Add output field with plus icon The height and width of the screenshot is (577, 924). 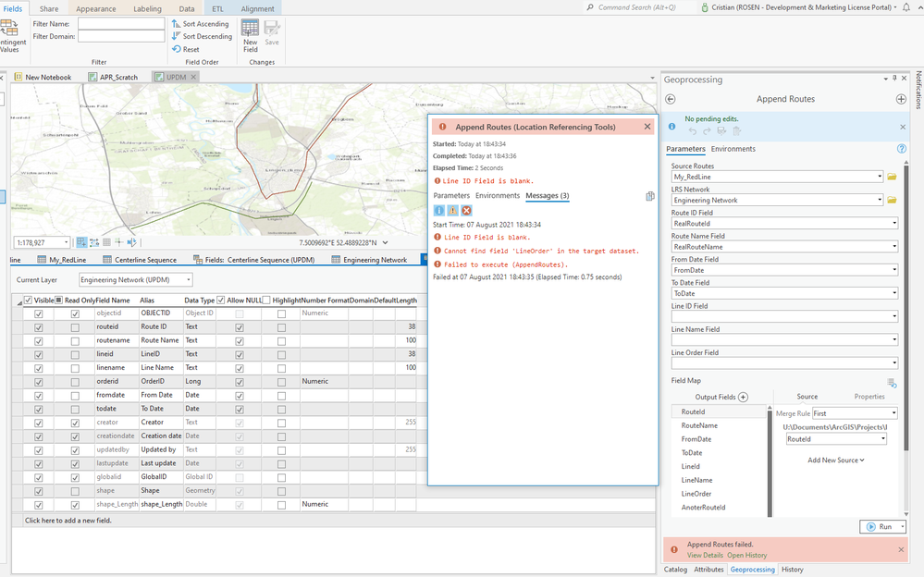pos(743,397)
